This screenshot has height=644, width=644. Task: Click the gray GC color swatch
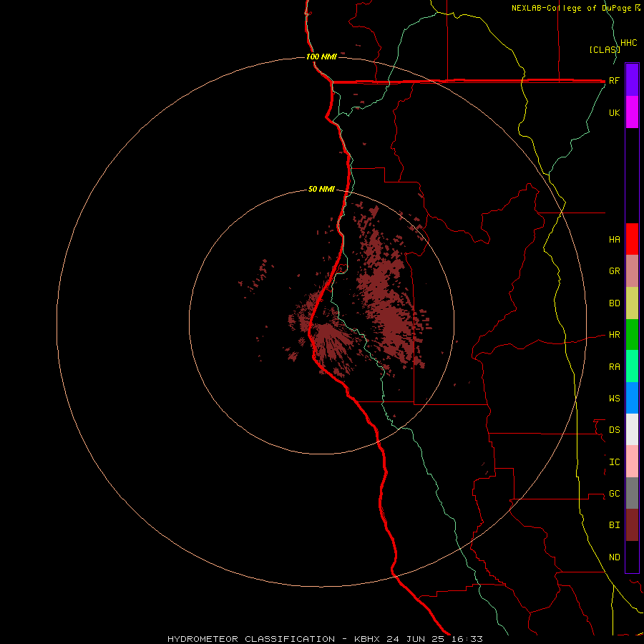(632, 493)
